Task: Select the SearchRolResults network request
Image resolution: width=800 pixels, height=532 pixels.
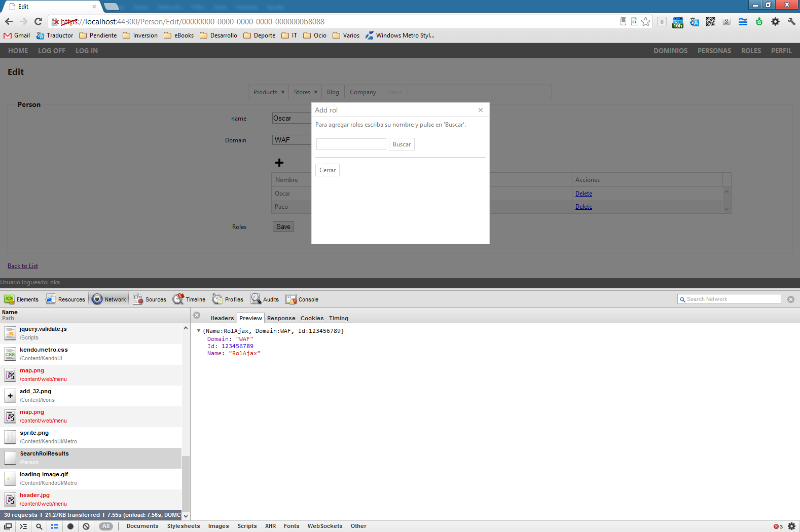Action: (91, 458)
